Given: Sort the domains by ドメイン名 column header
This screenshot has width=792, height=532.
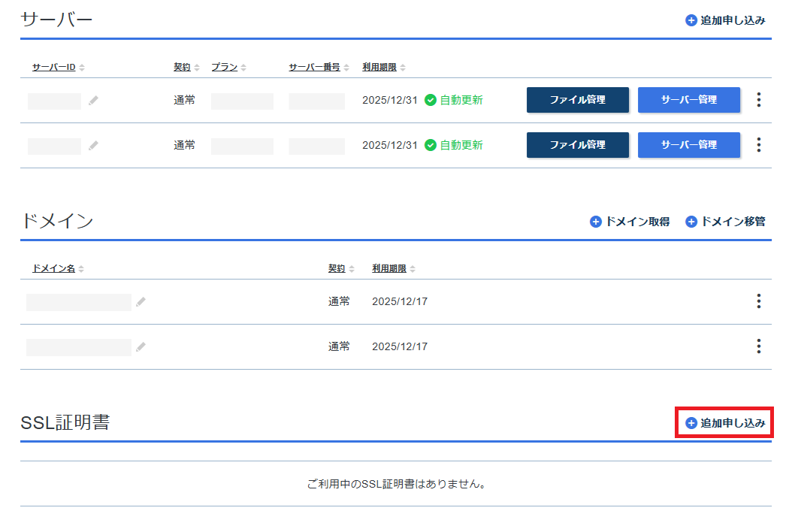Looking at the screenshot, I should (58, 269).
